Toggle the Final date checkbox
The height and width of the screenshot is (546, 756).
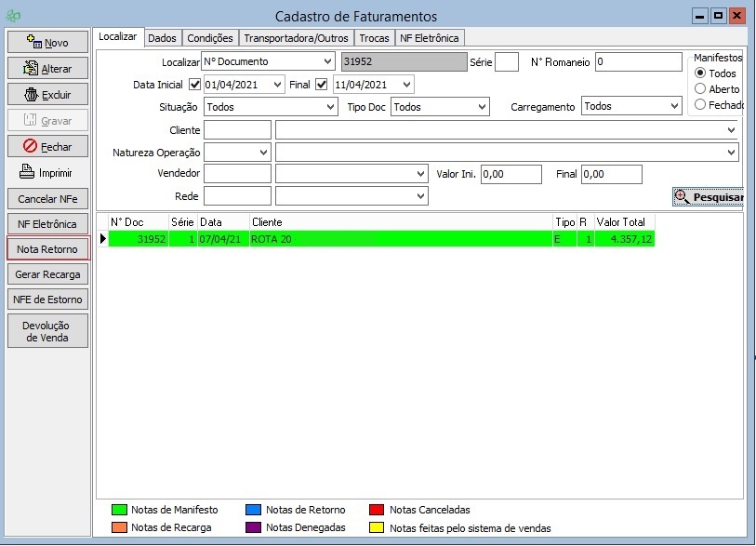pyautogui.click(x=322, y=85)
